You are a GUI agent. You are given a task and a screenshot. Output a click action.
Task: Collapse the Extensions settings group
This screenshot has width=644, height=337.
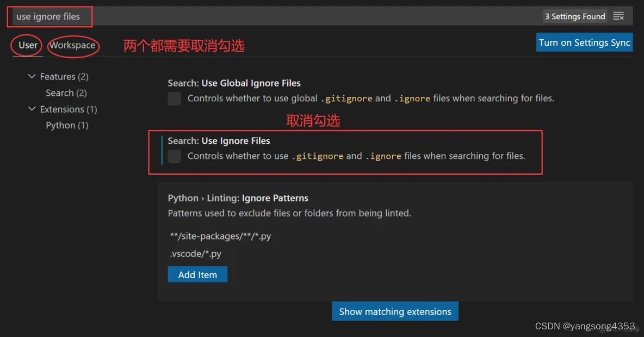(32, 109)
